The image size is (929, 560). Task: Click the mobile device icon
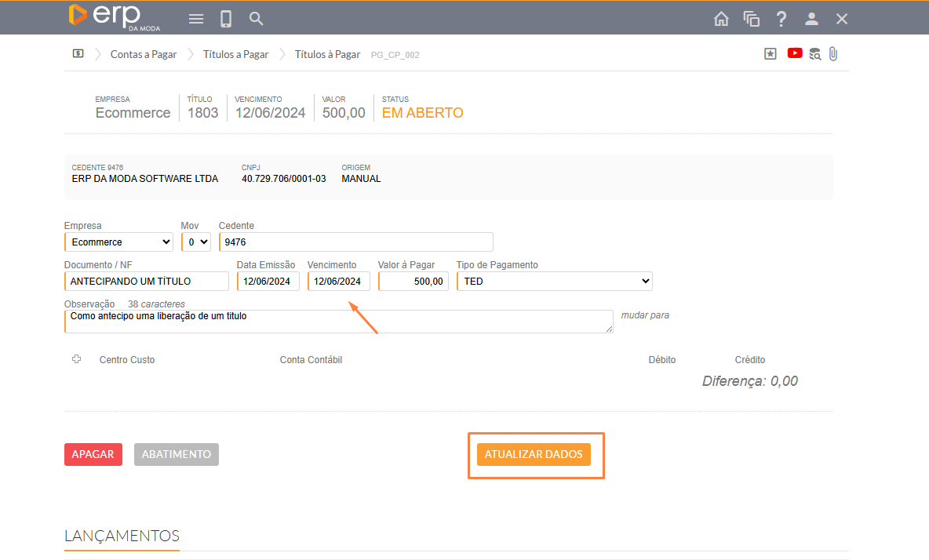[226, 19]
